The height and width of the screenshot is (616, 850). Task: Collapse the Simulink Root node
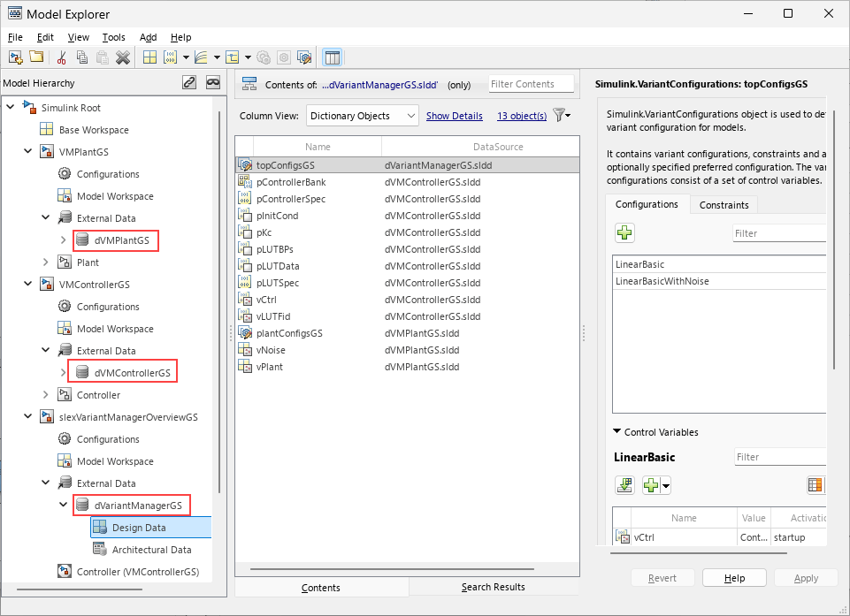[11, 107]
